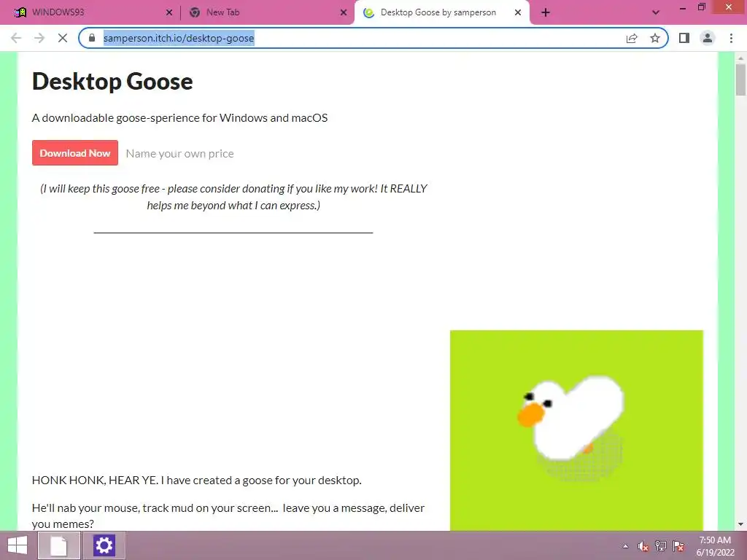Stop loading the page with X button
This screenshot has width=747, height=560.
pos(63,38)
